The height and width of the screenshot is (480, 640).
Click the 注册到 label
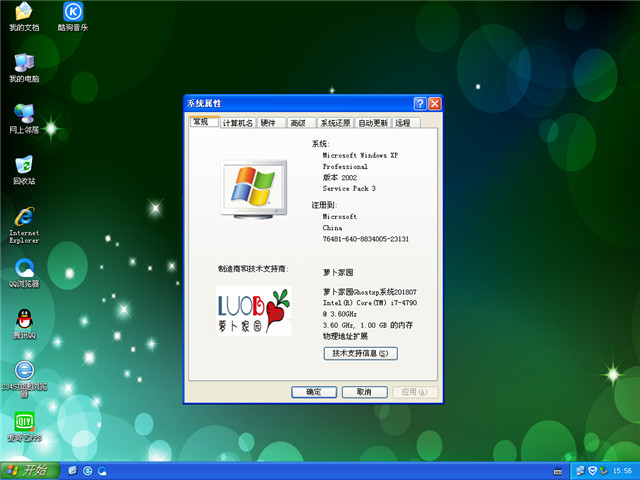click(x=324, y=205)
